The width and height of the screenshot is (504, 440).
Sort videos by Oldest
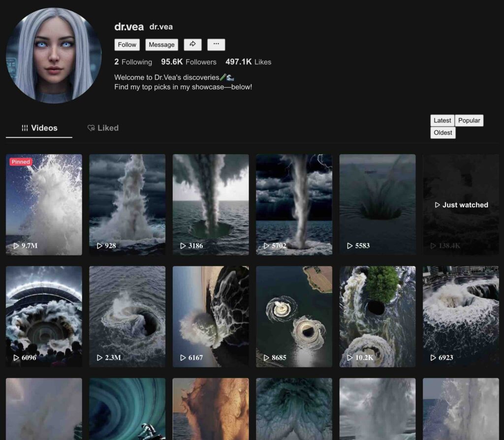(x=443, y=133)
